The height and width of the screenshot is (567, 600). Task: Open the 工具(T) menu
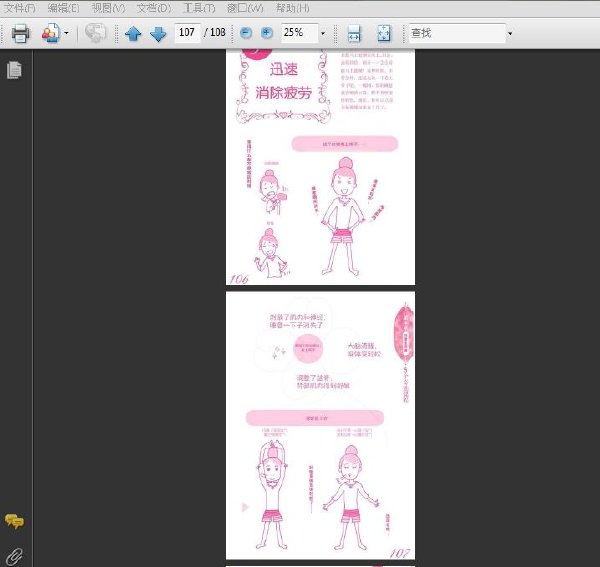pos(199,8)
